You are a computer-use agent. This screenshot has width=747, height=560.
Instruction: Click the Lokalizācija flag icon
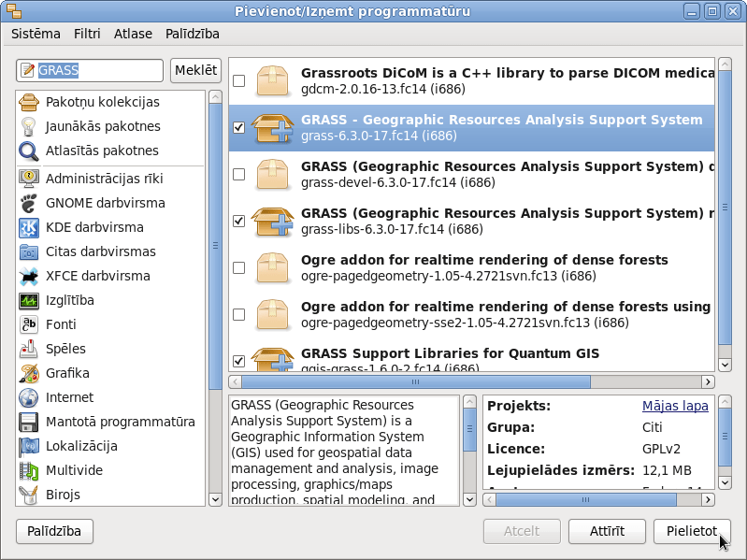click(x=29, y=446)
